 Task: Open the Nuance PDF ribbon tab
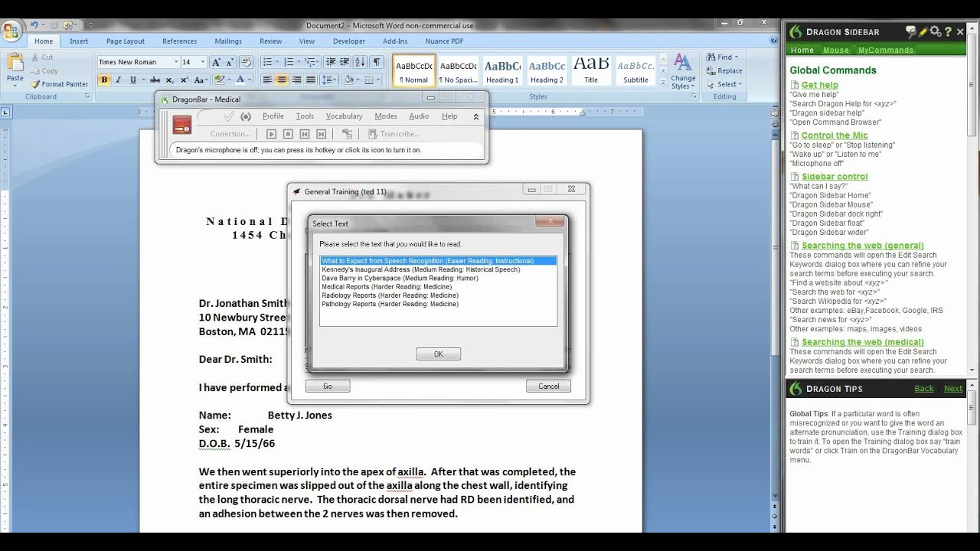click(x=444, y=41)
